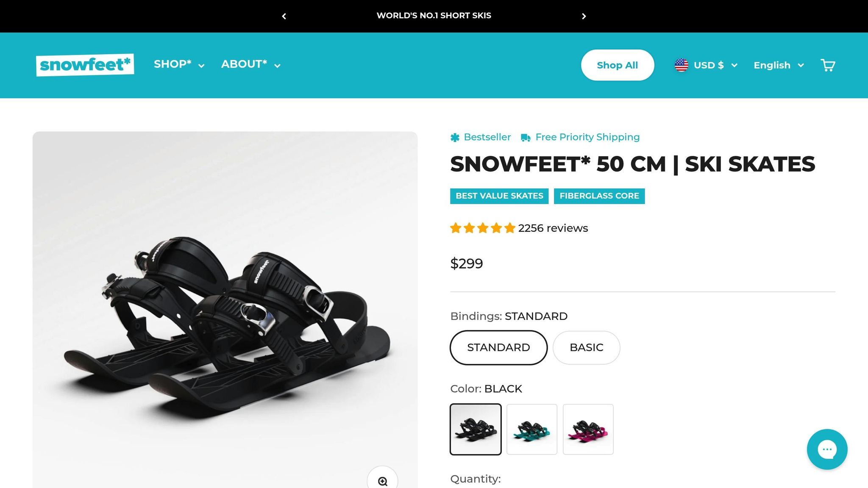Open the shopping cart

(x=828, y=65)
